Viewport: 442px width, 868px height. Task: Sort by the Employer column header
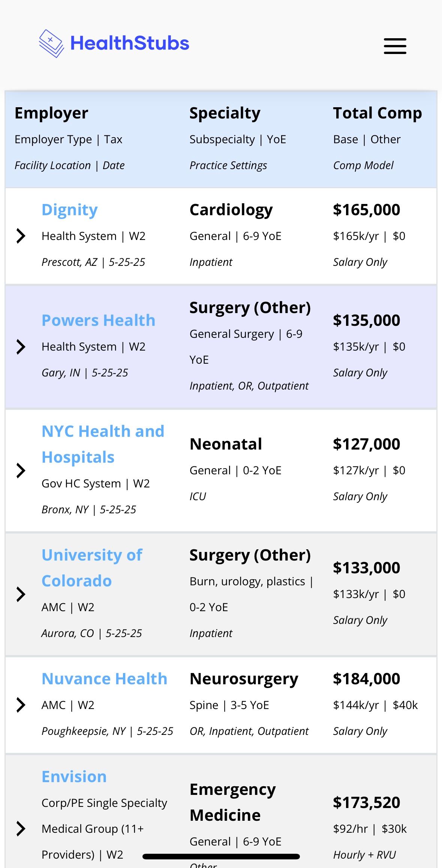[x=51, y=113]
